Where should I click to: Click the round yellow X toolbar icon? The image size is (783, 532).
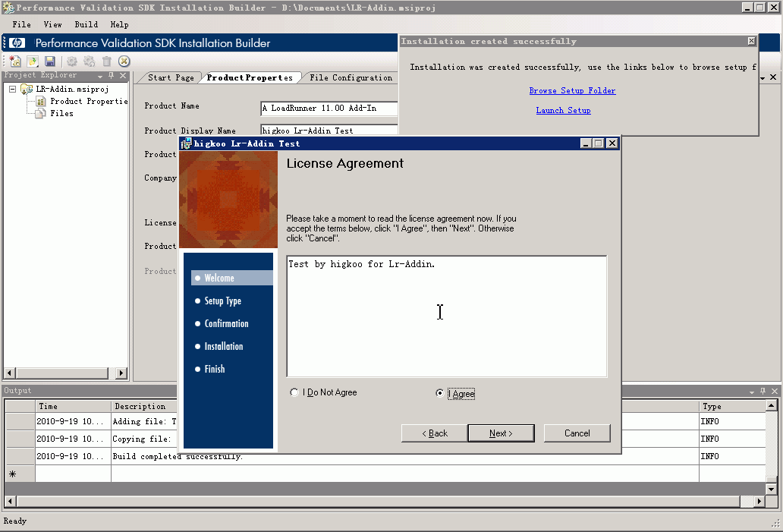124,61
